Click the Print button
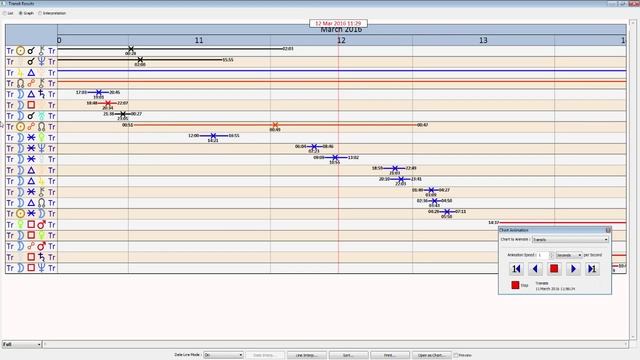This screenshot has height=360, width=640. [x=390, y=355]
